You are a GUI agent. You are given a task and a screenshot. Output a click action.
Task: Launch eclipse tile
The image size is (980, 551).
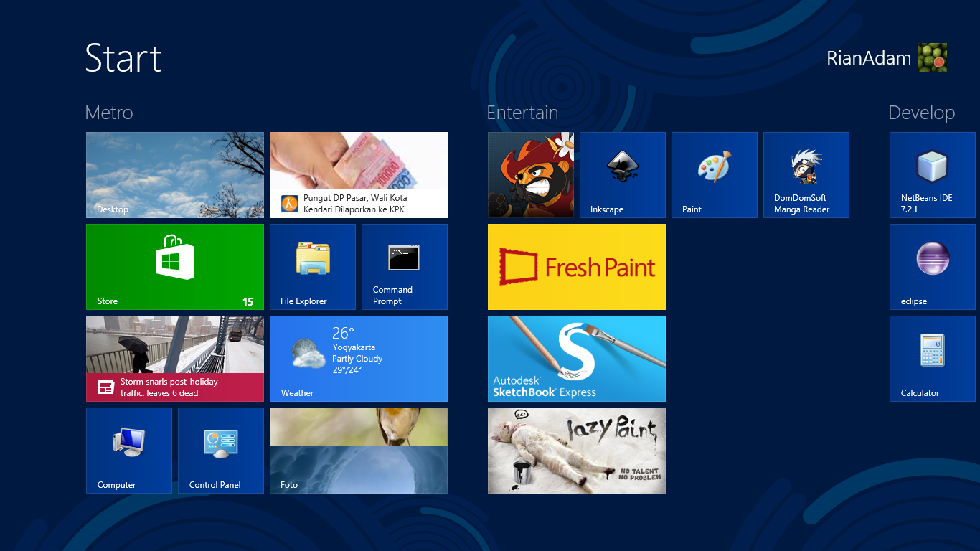tap(933, 267)
